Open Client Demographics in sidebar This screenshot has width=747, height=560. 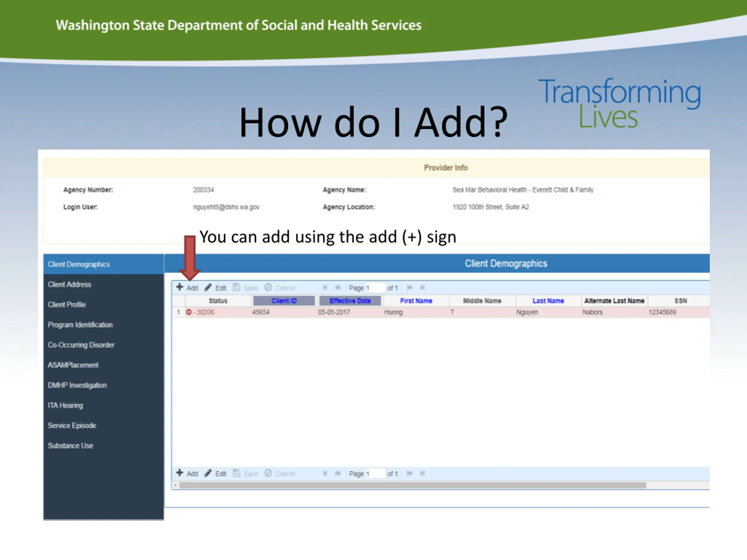click(103, 264)
